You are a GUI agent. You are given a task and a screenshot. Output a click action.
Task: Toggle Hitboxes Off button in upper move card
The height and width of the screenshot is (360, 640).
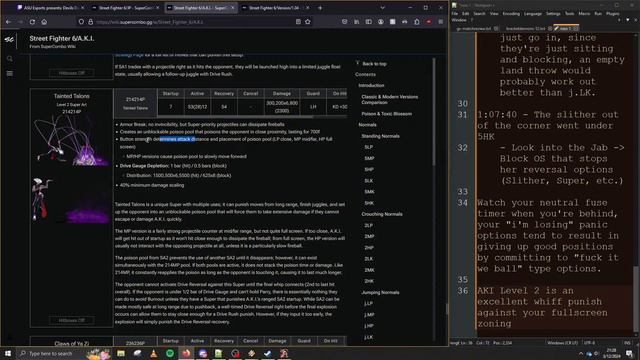tap(71, 73)
